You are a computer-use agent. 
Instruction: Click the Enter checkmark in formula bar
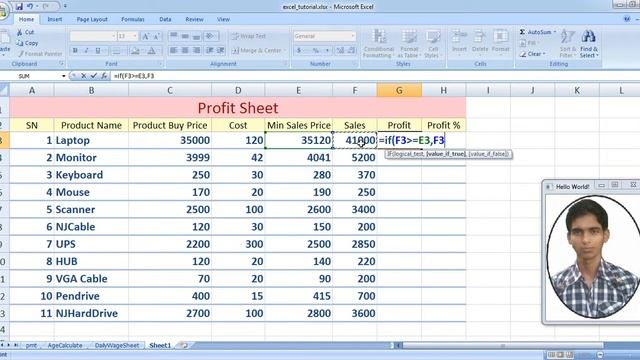[x=94, y=76]
